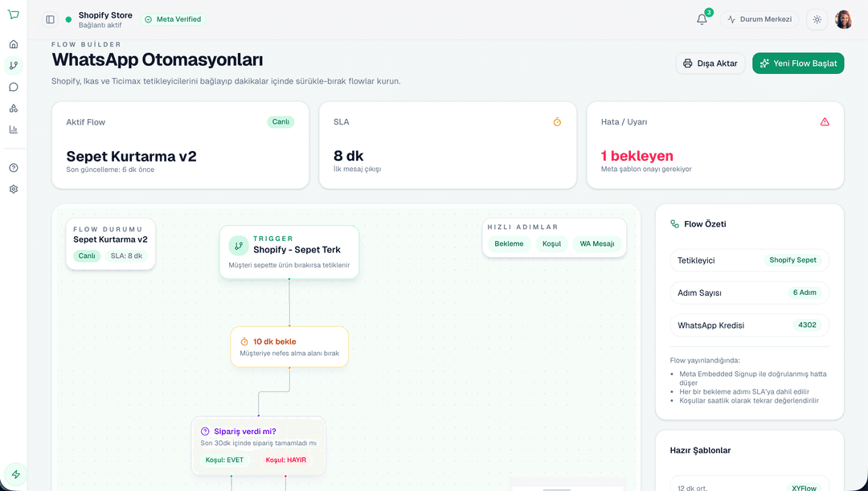The height and width of the screenshot is (491, 868).
Task: Open the profile avatar in top bar
Action: (844, 19)
